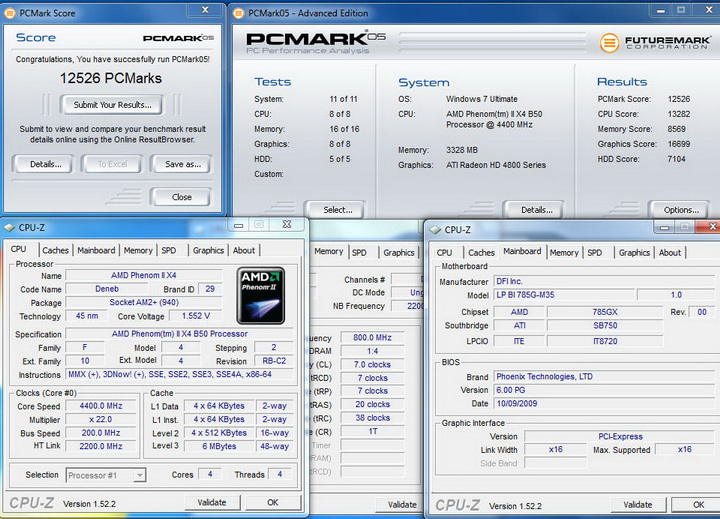Submit your results in PCMark Score
720x519 pixels.
coord(112,105)
